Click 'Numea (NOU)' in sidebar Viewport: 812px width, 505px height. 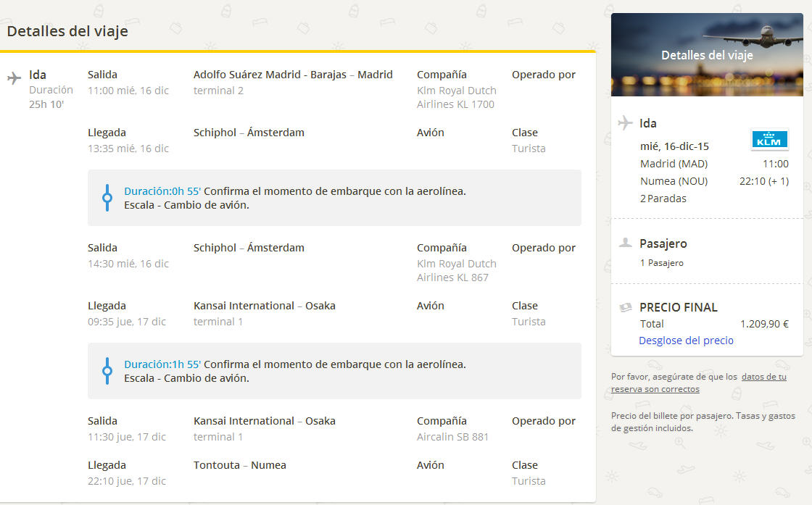[674, 182]
